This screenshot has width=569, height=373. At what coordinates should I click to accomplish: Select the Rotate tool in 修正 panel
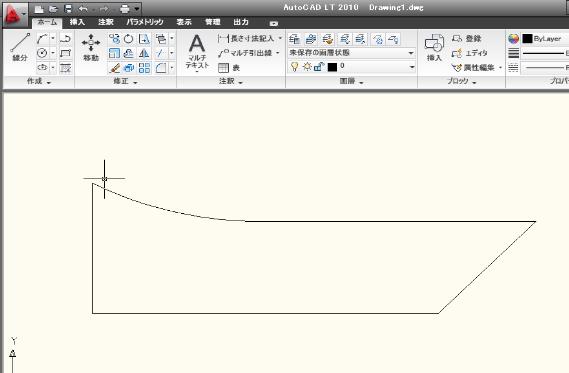[x=129, y=38]
